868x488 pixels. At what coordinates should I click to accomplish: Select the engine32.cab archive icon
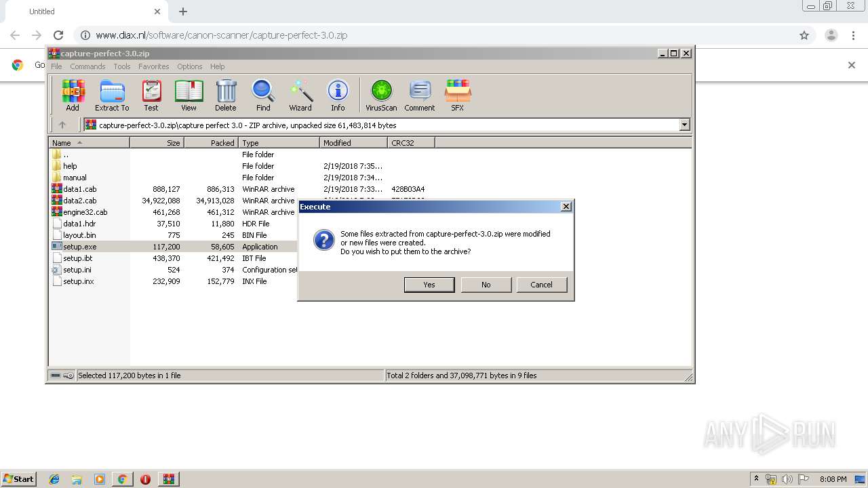(57, 212)
